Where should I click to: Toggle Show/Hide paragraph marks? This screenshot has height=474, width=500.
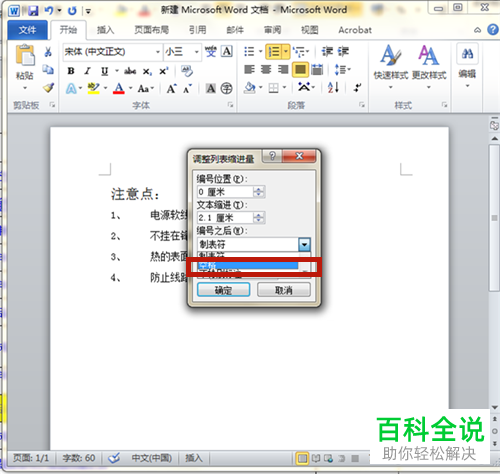357,88
